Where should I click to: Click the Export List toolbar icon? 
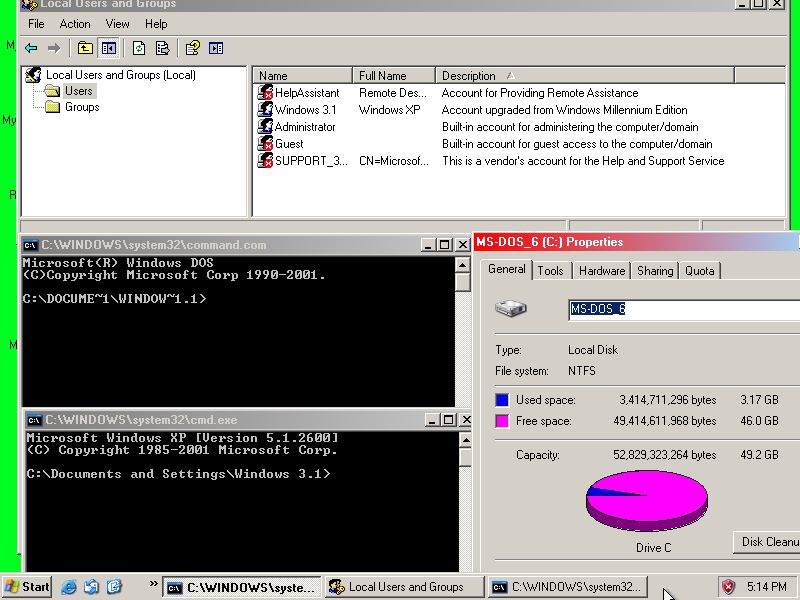tap(162, 48)
